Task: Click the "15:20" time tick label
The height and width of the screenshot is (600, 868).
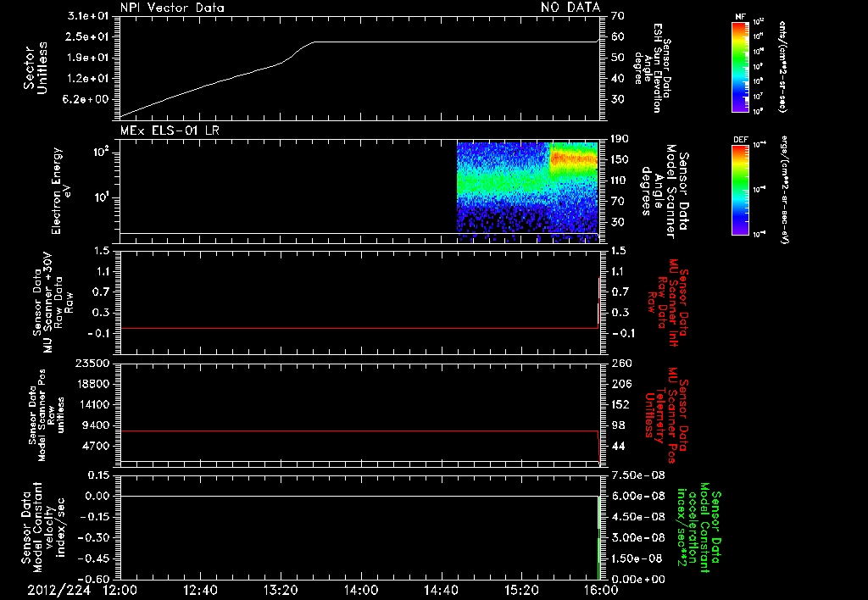Action: [x=521, y=591]
